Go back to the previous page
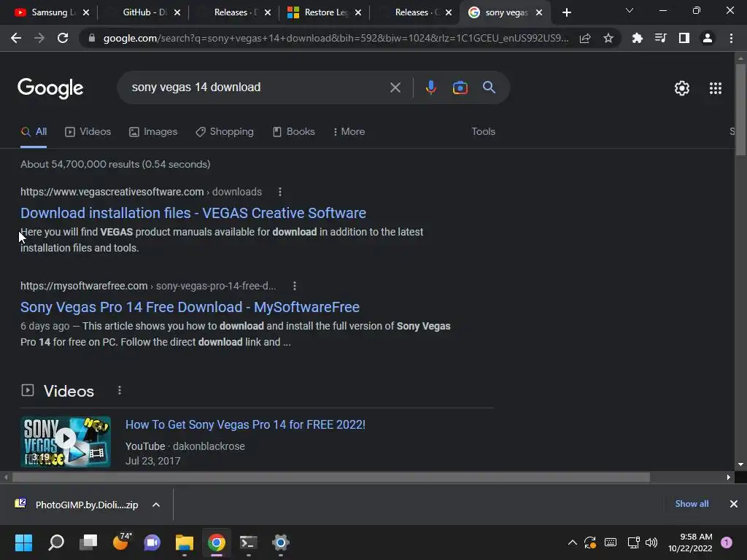747x560 pixels. [x=16, y=38]
